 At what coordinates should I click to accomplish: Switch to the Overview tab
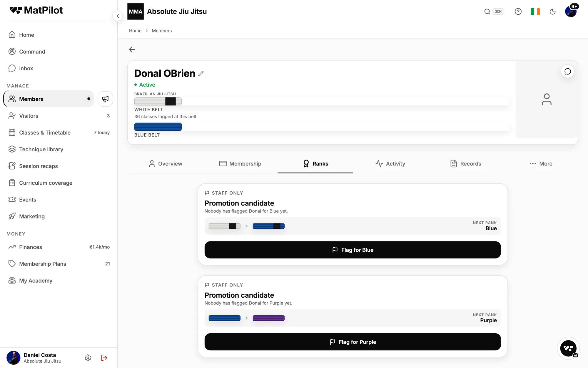tap(165, 164)
